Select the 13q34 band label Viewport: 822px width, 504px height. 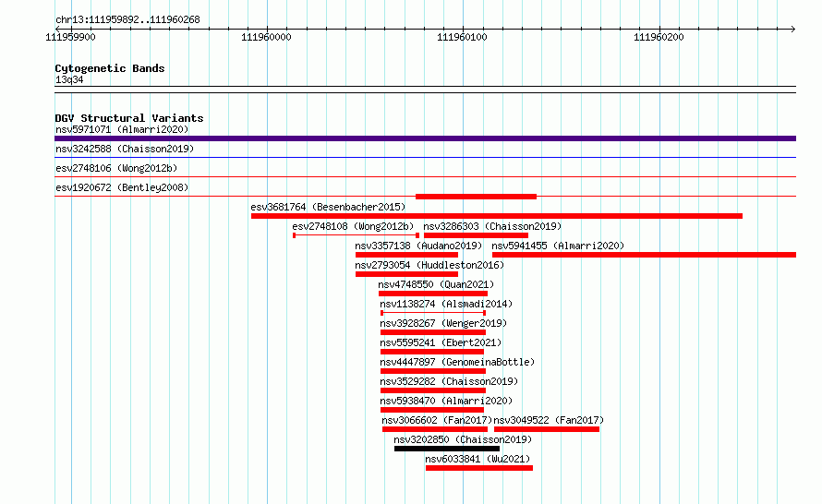click(x=69, y=79)
